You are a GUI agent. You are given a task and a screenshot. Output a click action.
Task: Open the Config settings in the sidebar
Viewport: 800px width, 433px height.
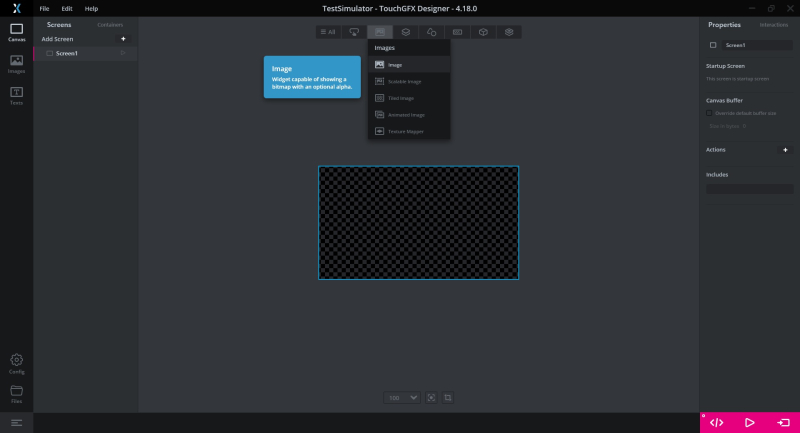[16, 362]
